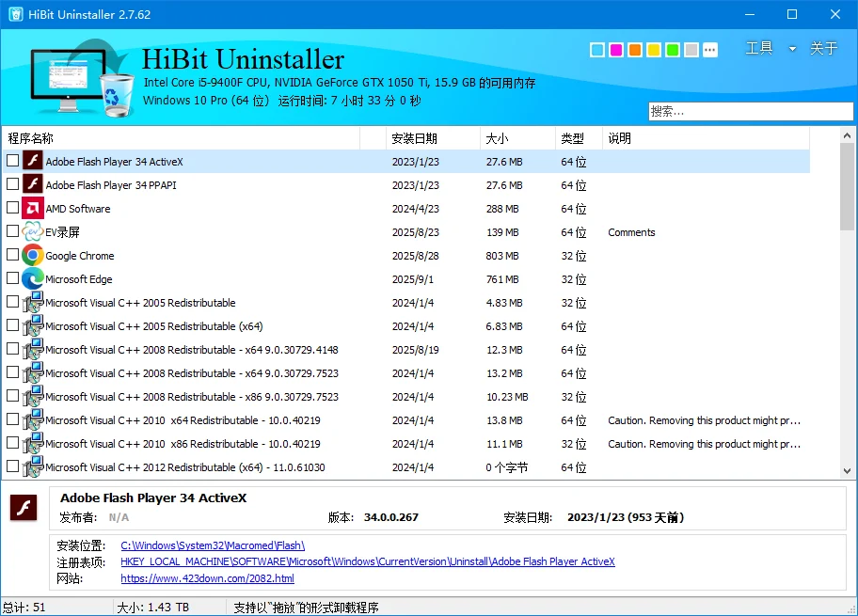Click the Microsoft Edge icon
The image size is (858, 616).
33,279
